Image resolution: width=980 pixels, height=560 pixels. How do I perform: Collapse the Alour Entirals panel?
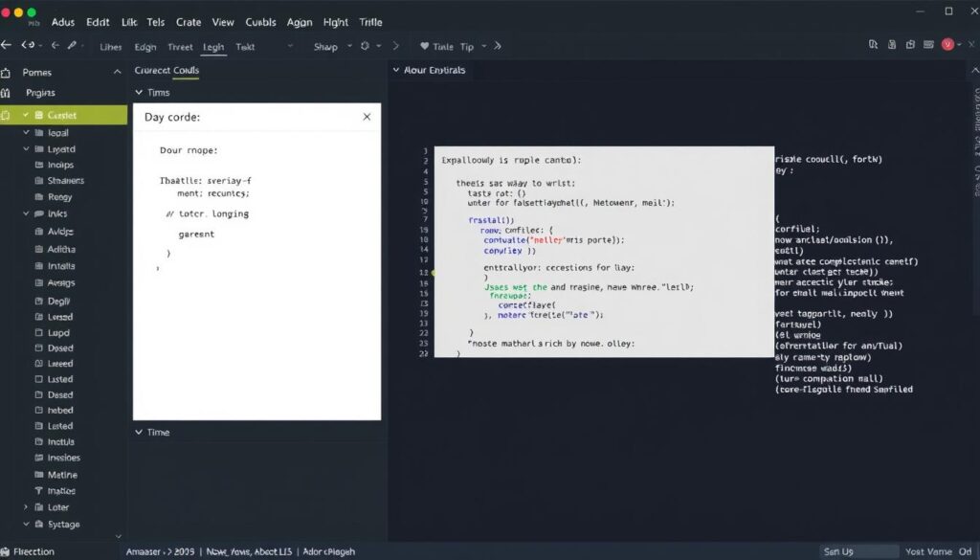tap(395, 70)
